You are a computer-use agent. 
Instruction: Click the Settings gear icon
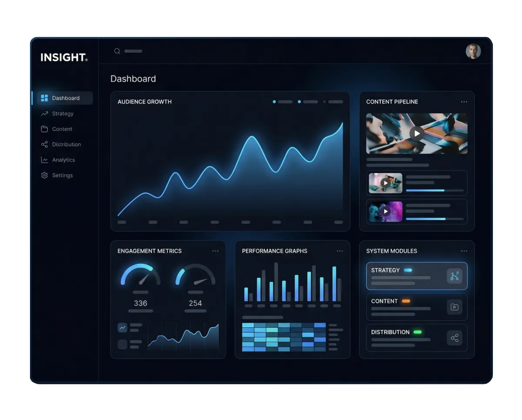(44, 175)
